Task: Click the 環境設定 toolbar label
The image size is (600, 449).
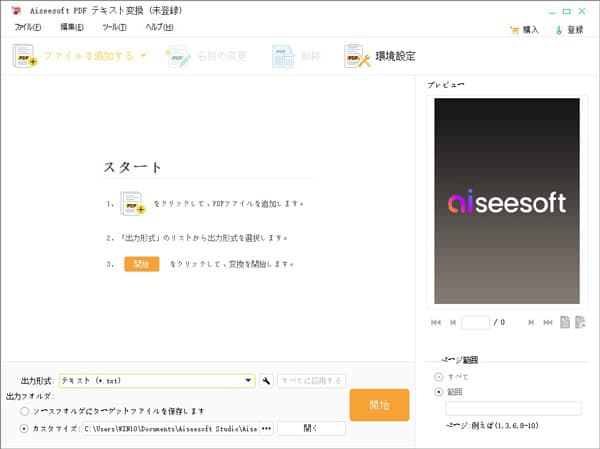Action: pyautogui.click(x=396, y=56)
